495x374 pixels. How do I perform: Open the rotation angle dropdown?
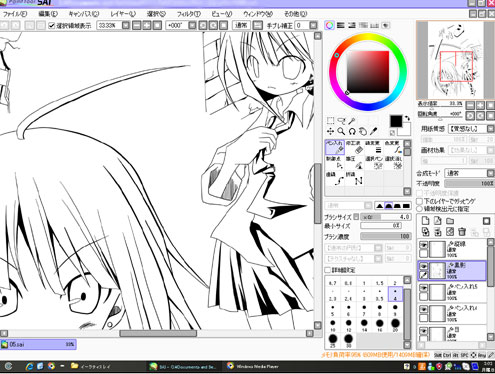pos(192,25)
